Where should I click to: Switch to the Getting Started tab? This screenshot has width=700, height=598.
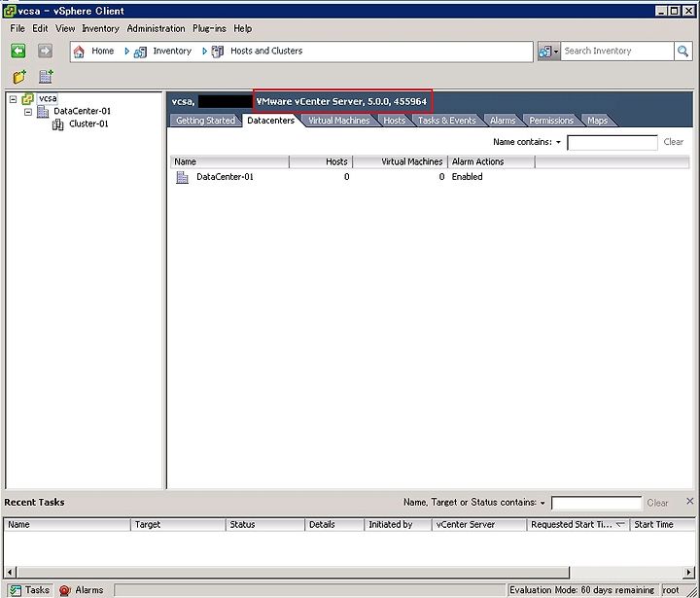click(x=205, y=121)
